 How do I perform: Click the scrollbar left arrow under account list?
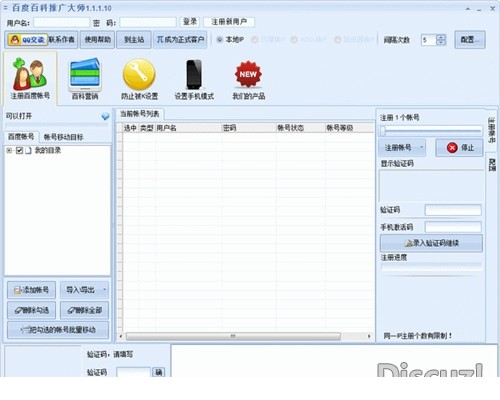coord(121,336)
